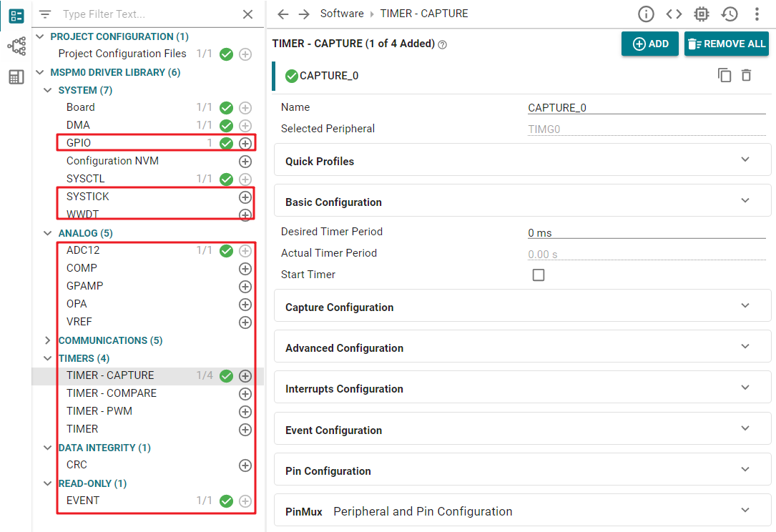Expand the Capture Configuration section
This screenshot has width=776, height=532.
522,307
